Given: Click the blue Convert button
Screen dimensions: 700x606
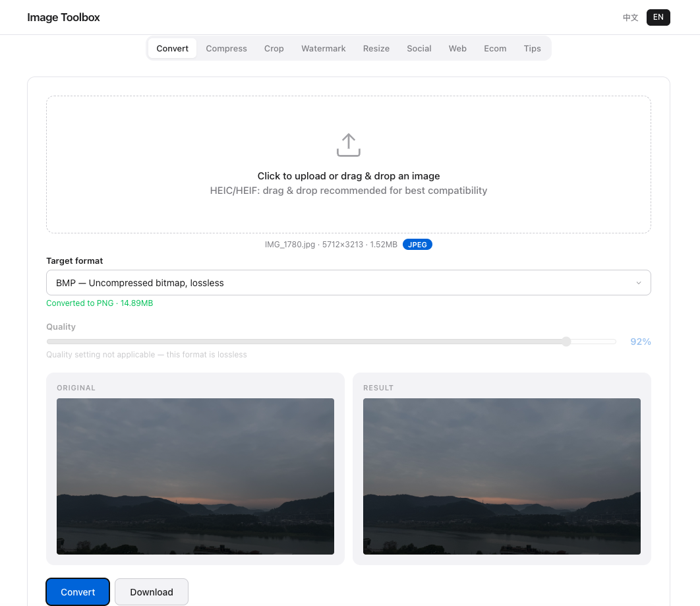Looking at the screenshot, I should pos(78,591).
